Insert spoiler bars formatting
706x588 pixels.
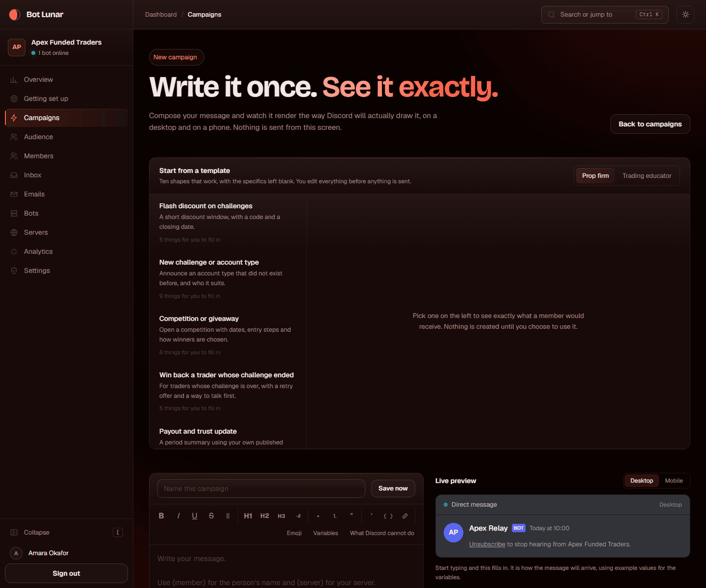(228, 515)
